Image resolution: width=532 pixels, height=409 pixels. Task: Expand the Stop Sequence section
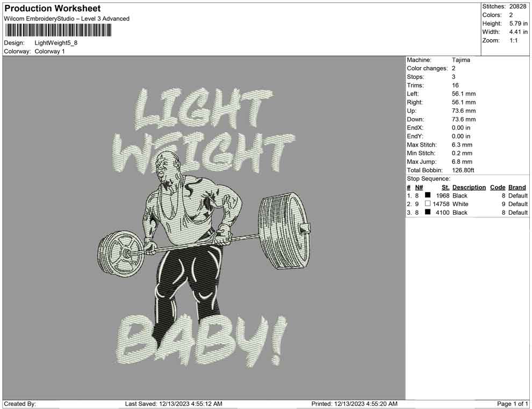click(x=428, y=178)
